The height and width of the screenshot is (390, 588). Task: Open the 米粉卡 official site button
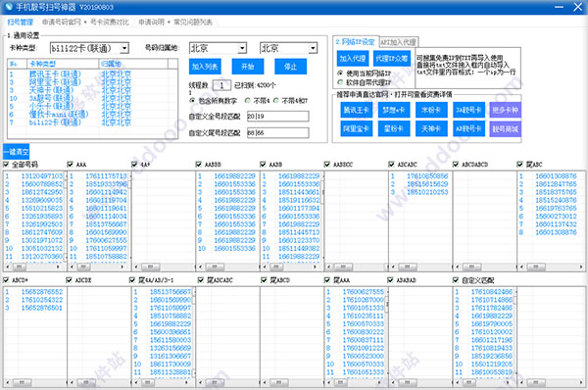click(x=431, y=110)
